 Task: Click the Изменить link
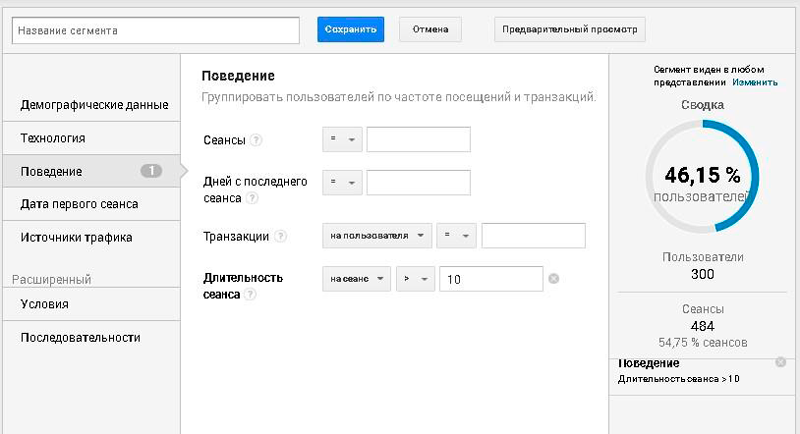pos(755,82)
